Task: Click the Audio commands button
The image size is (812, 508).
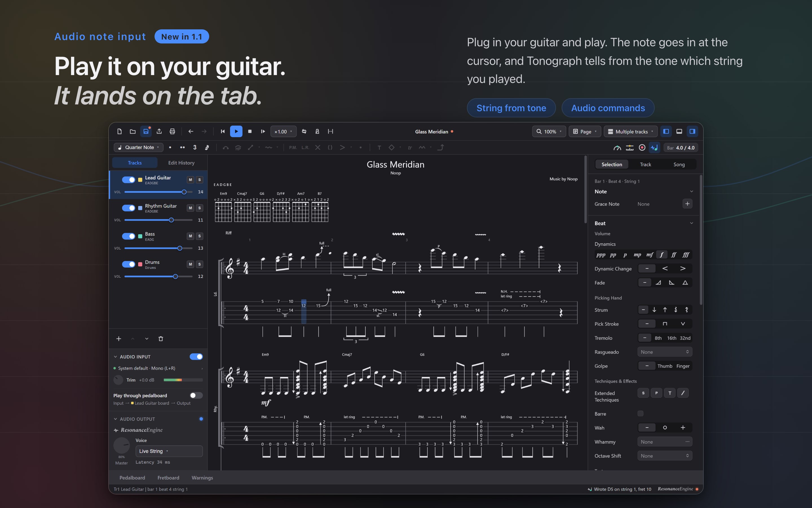Action: [x=608, y=108]
